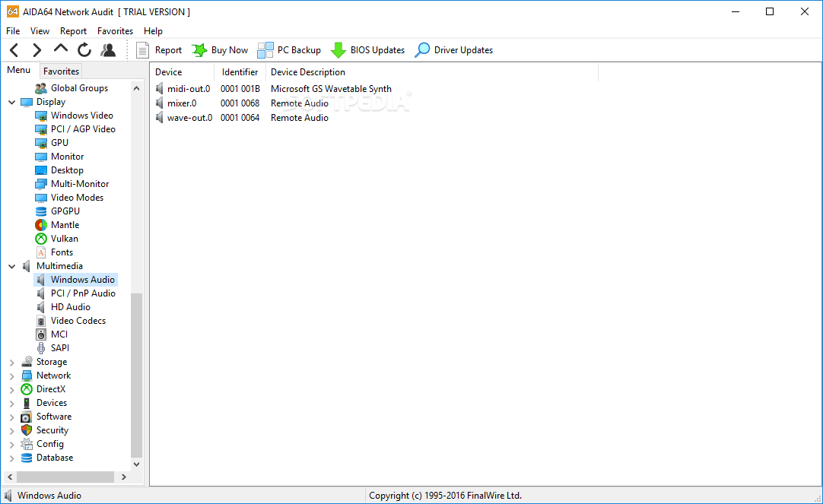The height and width of the screenshot is (504, 823).
Task: Refresh the current page
Action: [84, 50]
